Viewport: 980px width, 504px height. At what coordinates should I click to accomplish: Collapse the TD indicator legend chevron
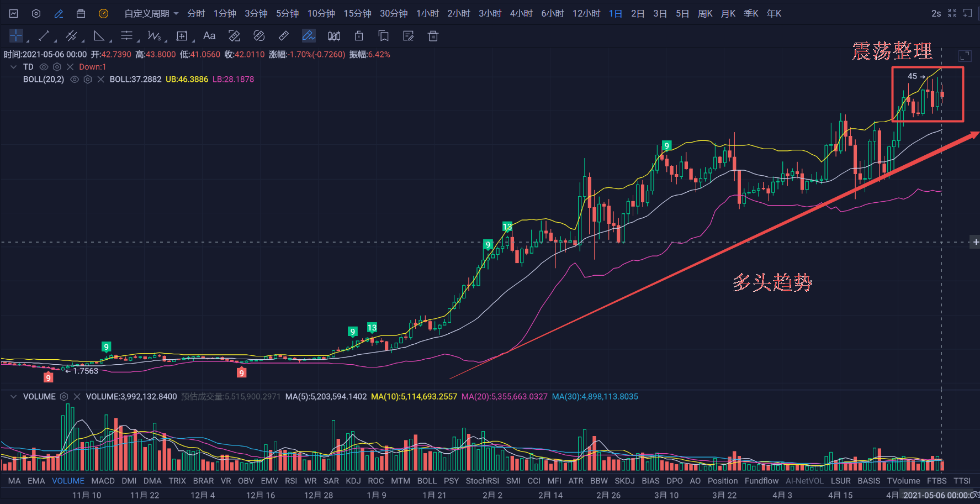14,67
